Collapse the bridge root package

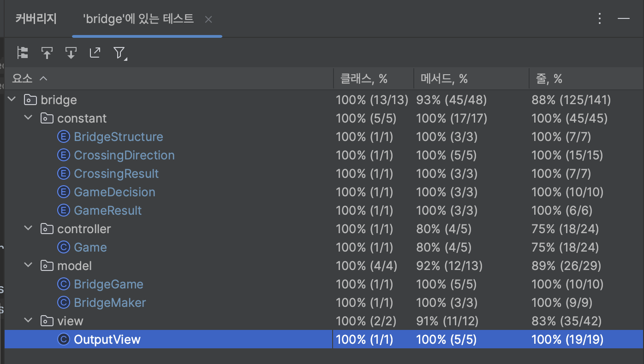coord(12,100)
